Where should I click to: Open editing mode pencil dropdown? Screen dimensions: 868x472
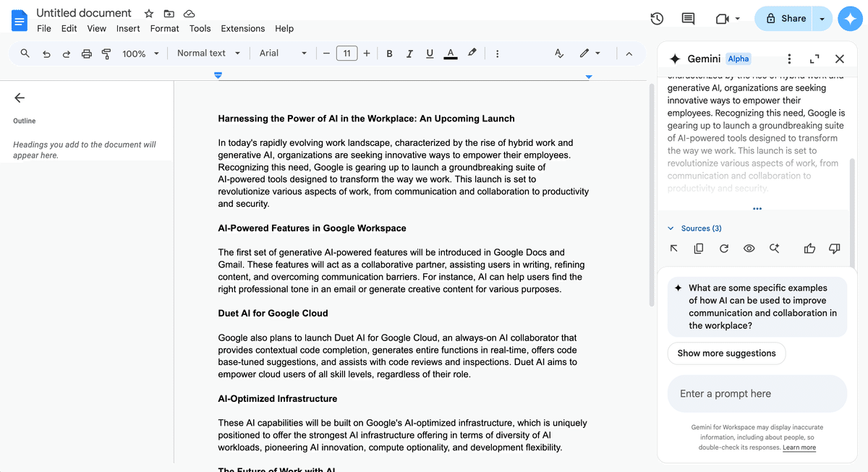(590, 53)
